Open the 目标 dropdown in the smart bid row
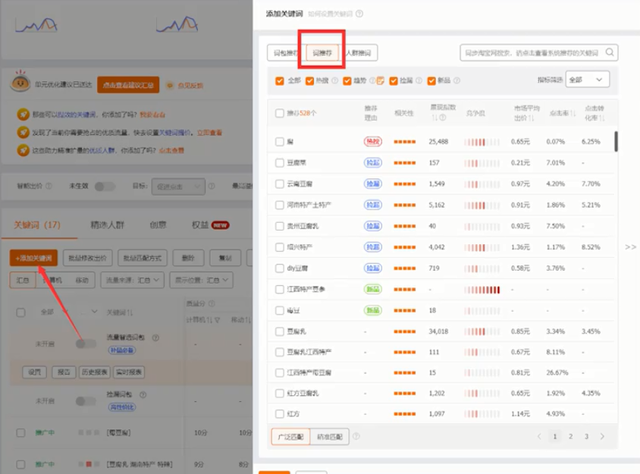640x474 pixels. [x=178, y=187]
